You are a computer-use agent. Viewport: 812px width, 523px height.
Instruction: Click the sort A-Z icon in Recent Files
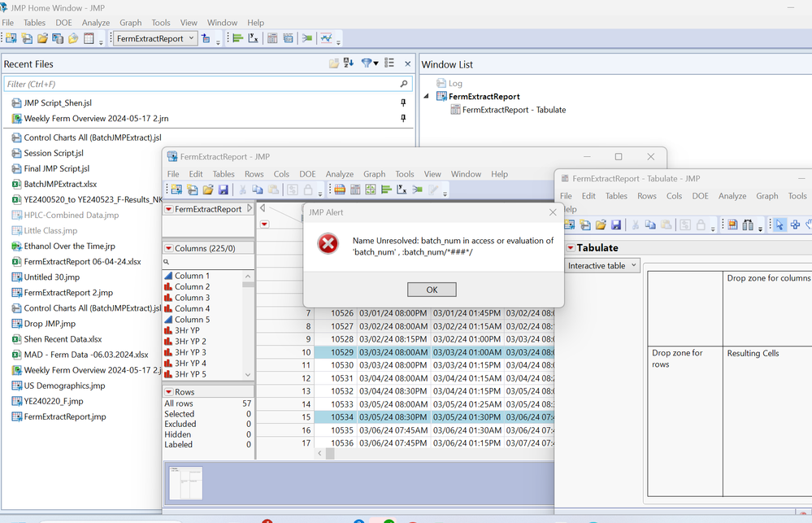(x=349, y=63)
